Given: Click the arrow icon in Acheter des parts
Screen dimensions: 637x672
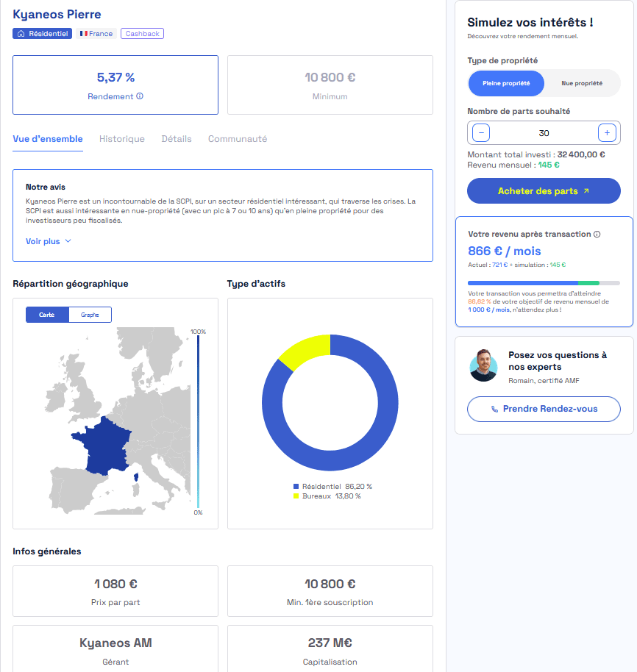Looking at the screenshot, I should click(x=586, y=191).
